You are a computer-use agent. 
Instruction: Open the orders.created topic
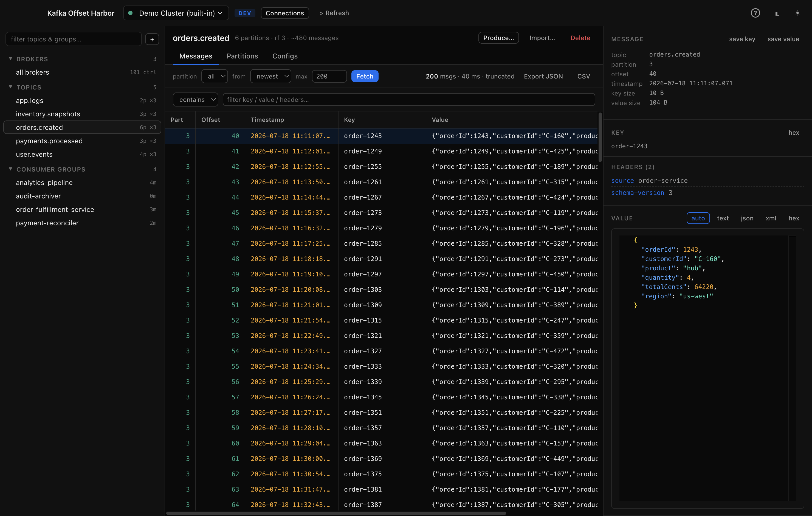pyautogui.click(x=82, y=128)
